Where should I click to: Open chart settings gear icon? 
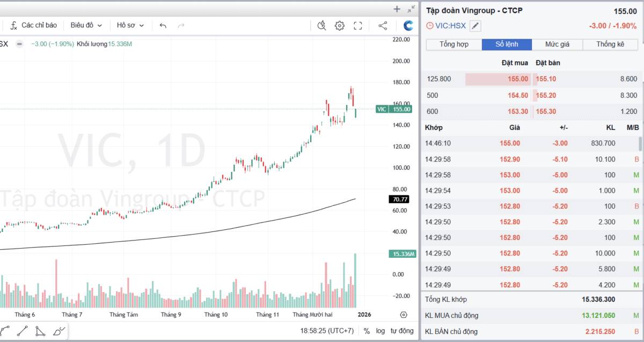pos(339,25)
